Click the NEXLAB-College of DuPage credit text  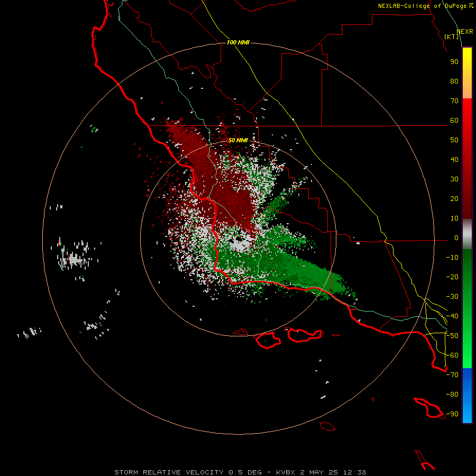click(425, 6)
